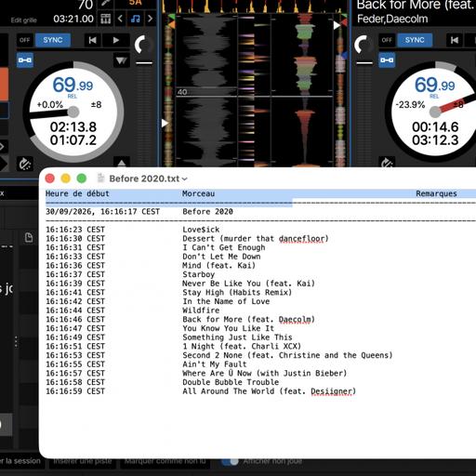
Task: Click the file icon in TextEdit title bar
Action: [101, 178]
